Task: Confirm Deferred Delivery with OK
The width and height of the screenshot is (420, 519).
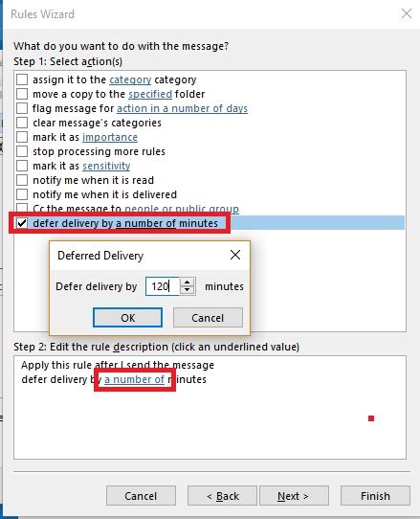Action: 127,318
